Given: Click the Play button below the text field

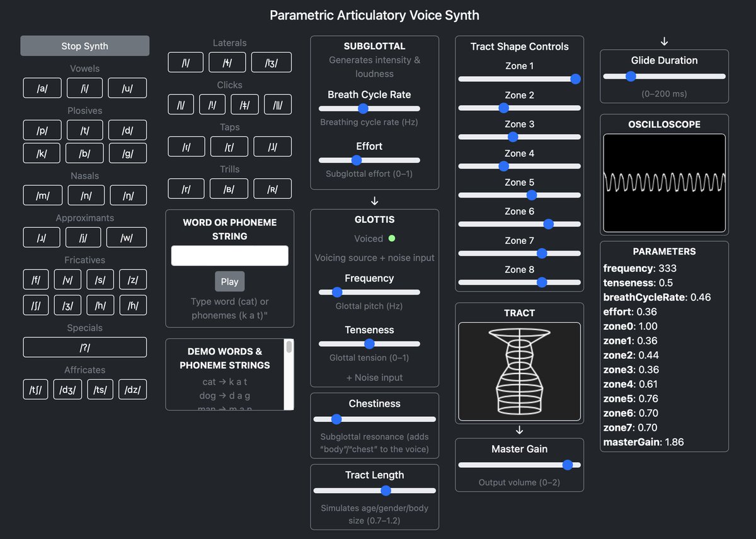Looking at the screenshot, I should pos(229,281).
